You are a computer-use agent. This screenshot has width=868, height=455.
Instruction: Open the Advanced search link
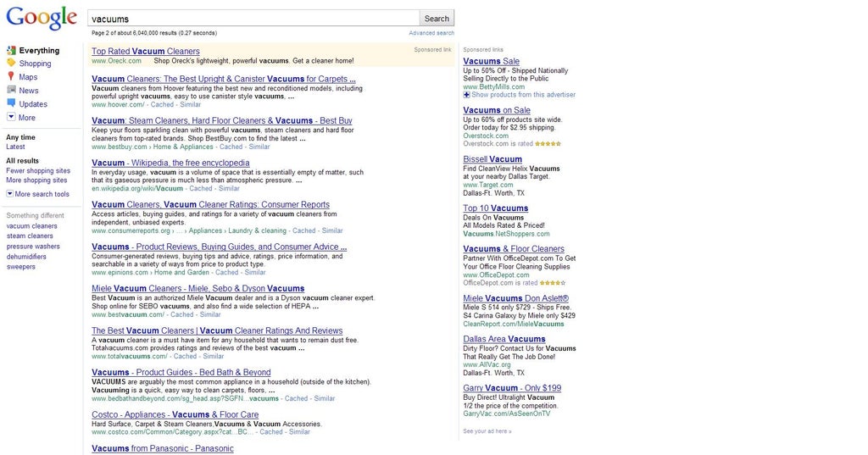coord(431,33)
